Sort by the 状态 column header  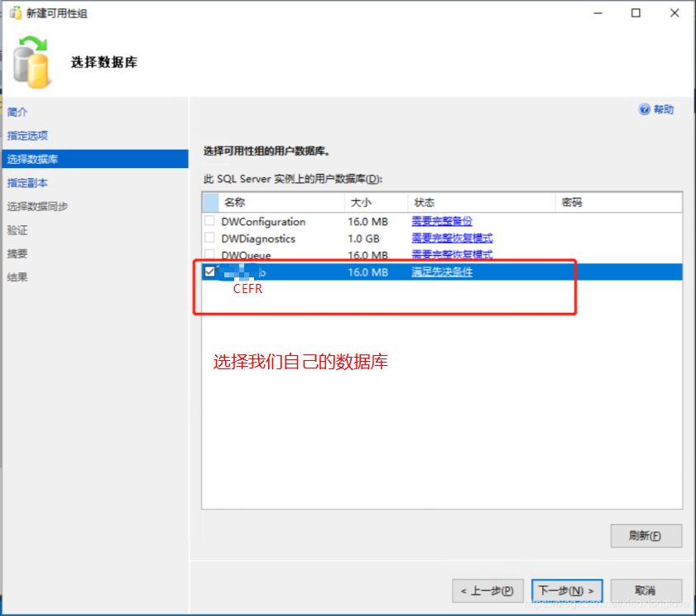[482, 203]
